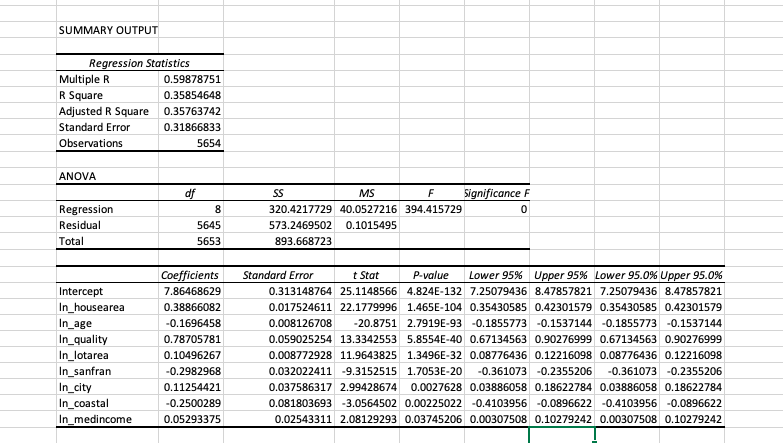Click the ln_housearea coefficient 0.38866082

[191, 307]
